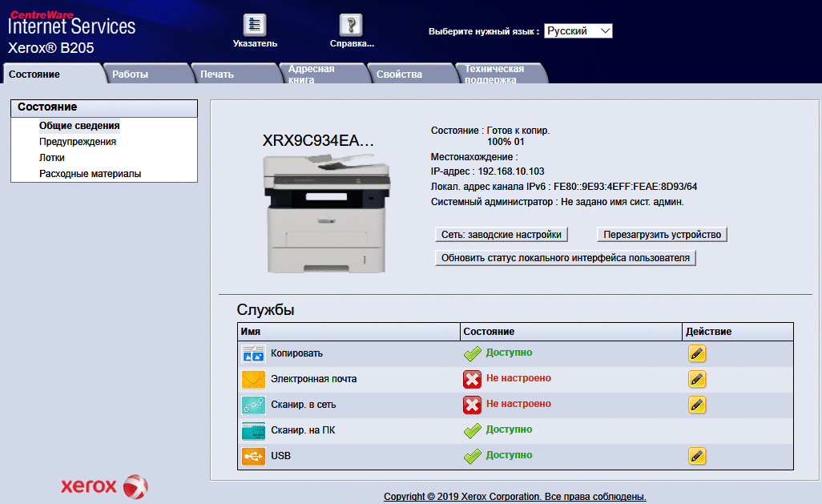Click the Электронная почта envelope icon
The width and height of the screenshot is (822, 504).
253,379
